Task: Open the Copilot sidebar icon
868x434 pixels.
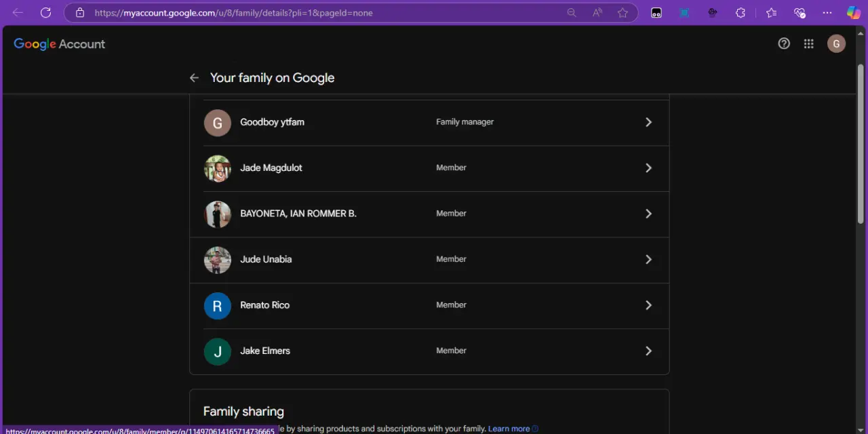Action: [853, 13]
